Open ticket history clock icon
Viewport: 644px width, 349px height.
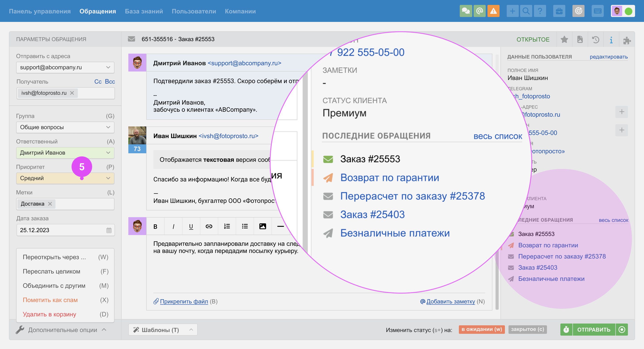[595, 40]
